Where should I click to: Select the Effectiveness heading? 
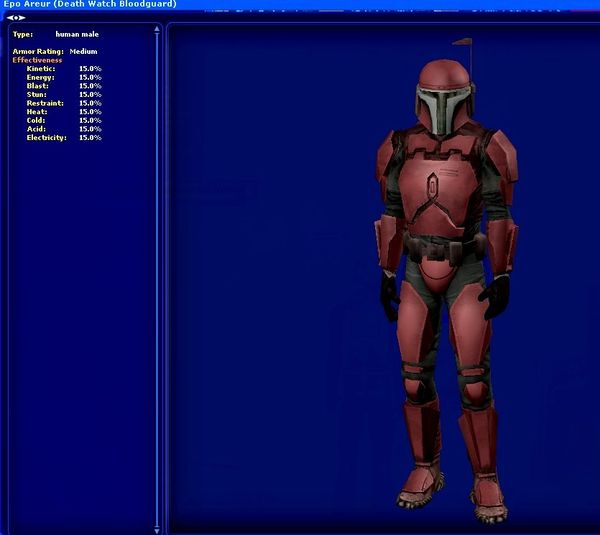[37, 60]
